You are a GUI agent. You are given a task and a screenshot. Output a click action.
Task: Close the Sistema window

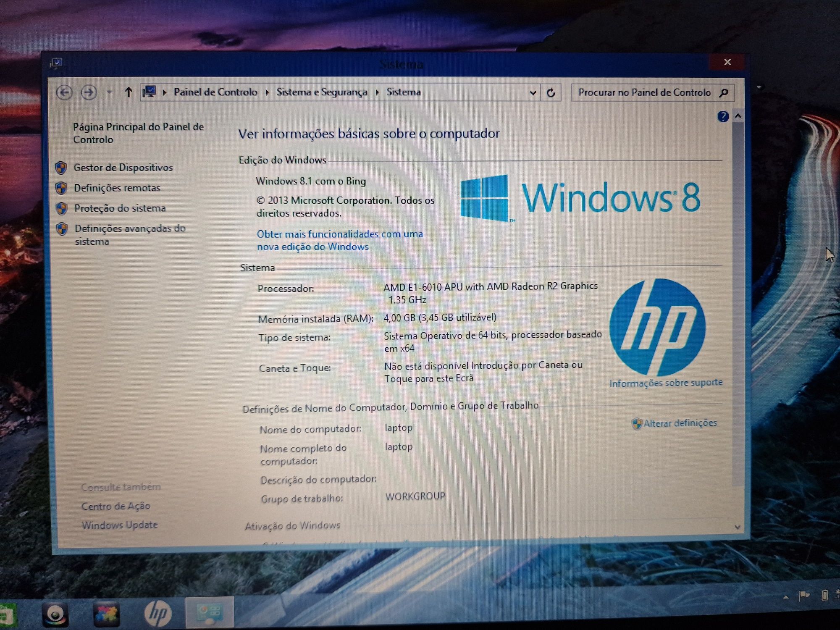point(727,62)
